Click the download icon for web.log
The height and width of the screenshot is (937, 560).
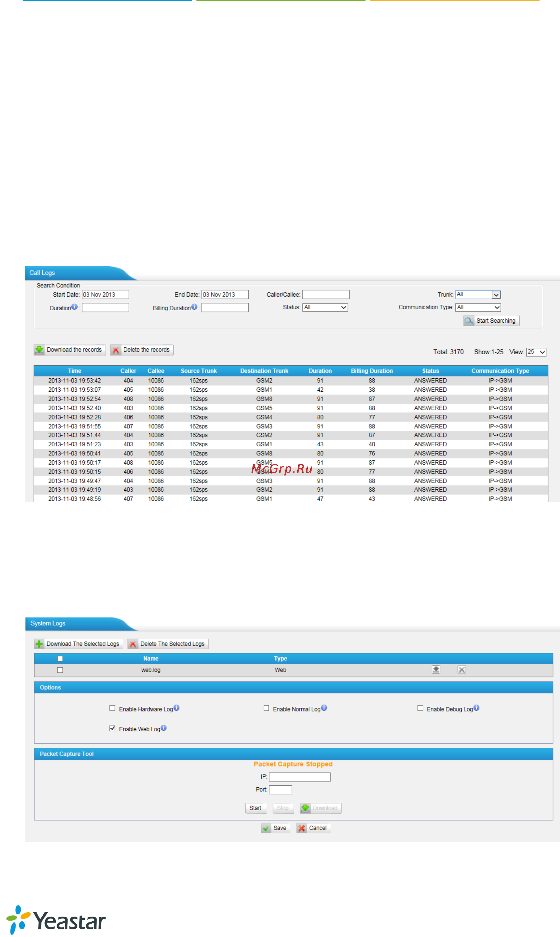tap(436, 669)
